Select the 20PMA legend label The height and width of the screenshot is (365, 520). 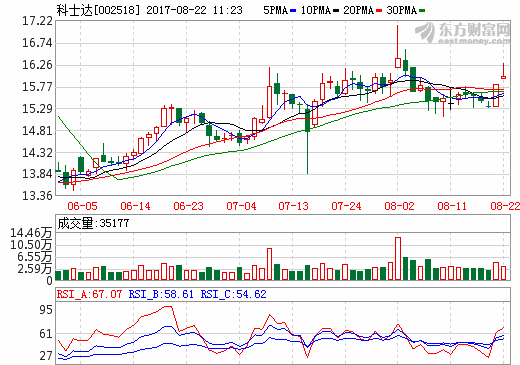click(x=358, y=10)
